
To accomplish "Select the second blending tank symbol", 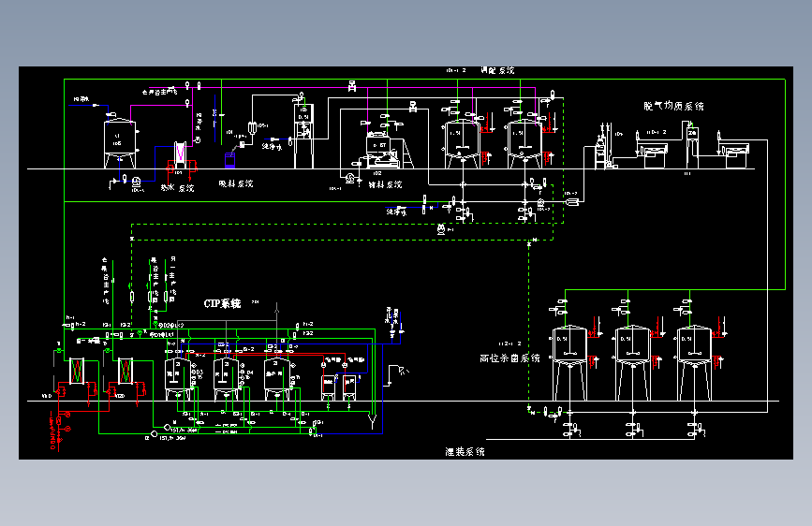I will coord(524,144).
